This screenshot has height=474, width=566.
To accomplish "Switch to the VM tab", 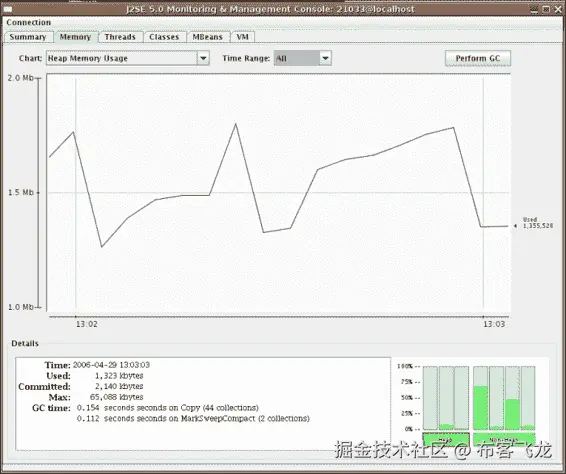I will [243, 37].
